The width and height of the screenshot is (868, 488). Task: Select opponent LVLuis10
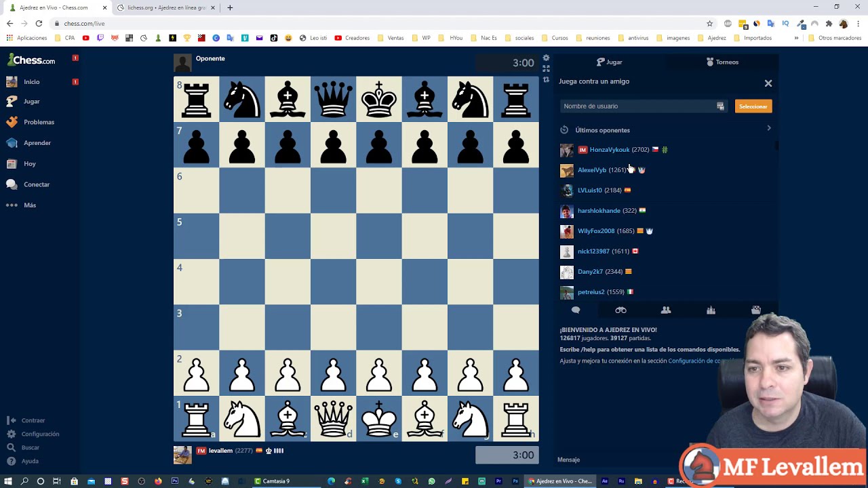[x=589, y=190]
